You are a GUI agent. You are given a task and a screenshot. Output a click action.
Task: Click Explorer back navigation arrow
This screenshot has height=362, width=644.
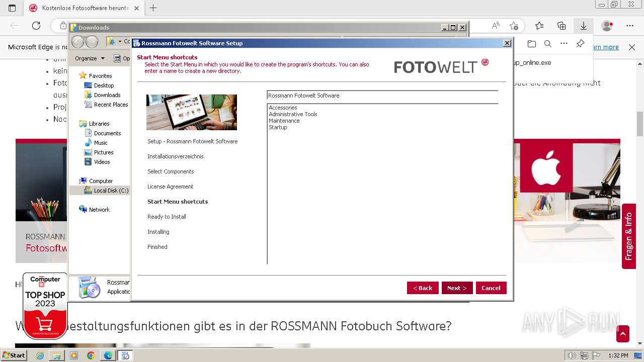[x=77, y=42]
